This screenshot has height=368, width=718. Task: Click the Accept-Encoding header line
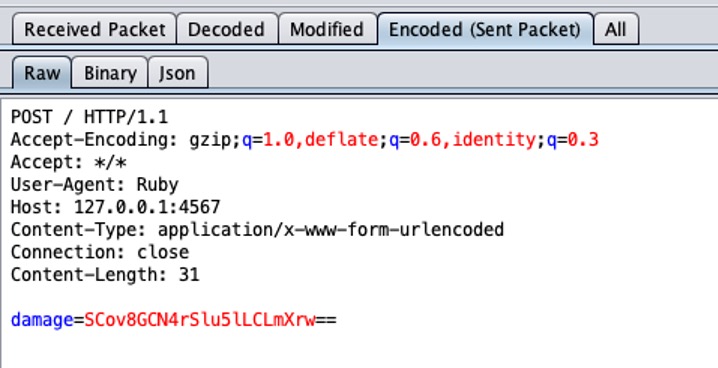click(305, 140)
